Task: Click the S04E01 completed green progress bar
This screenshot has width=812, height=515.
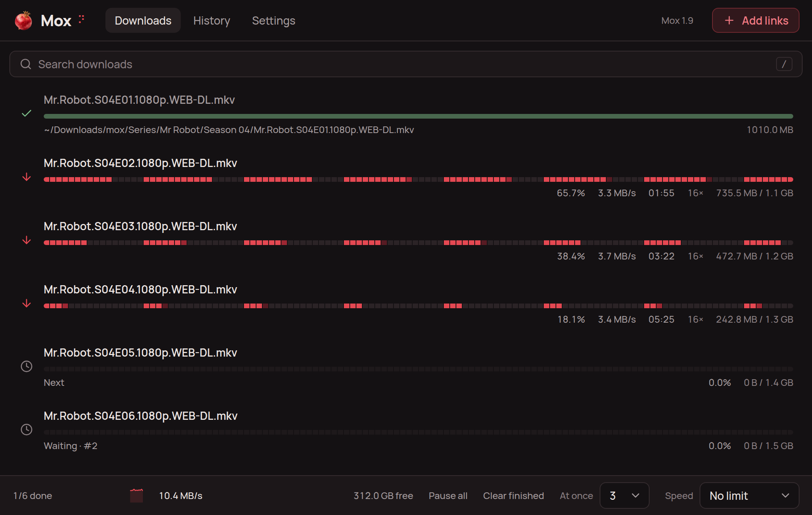Action: point(418,116)
